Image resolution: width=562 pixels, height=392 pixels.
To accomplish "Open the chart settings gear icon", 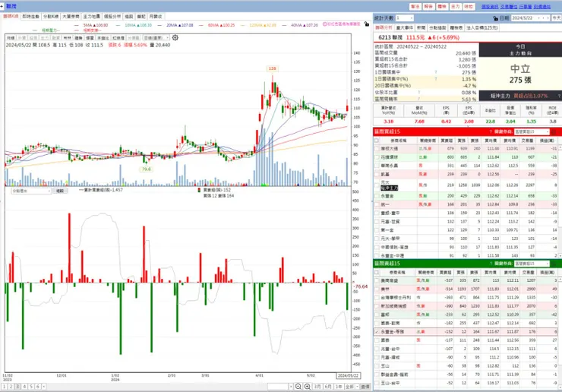I will point(175,38).
